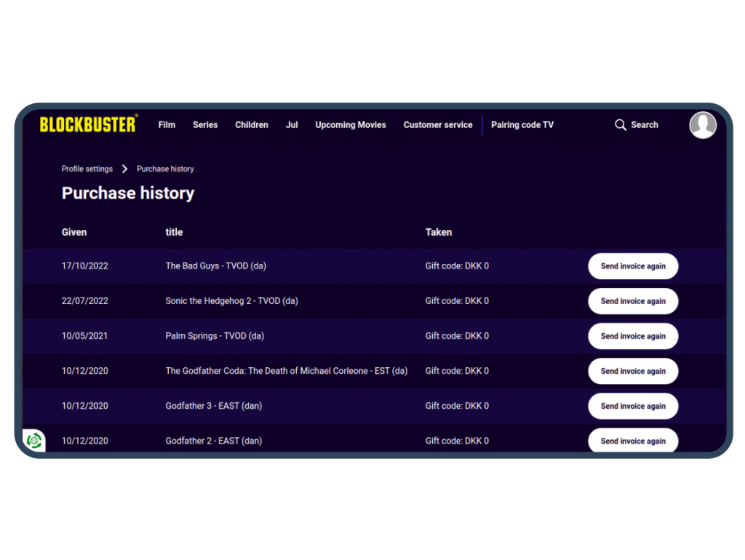
Task: Click the Purchase history breadcrumb
Action: pos(165,169)
